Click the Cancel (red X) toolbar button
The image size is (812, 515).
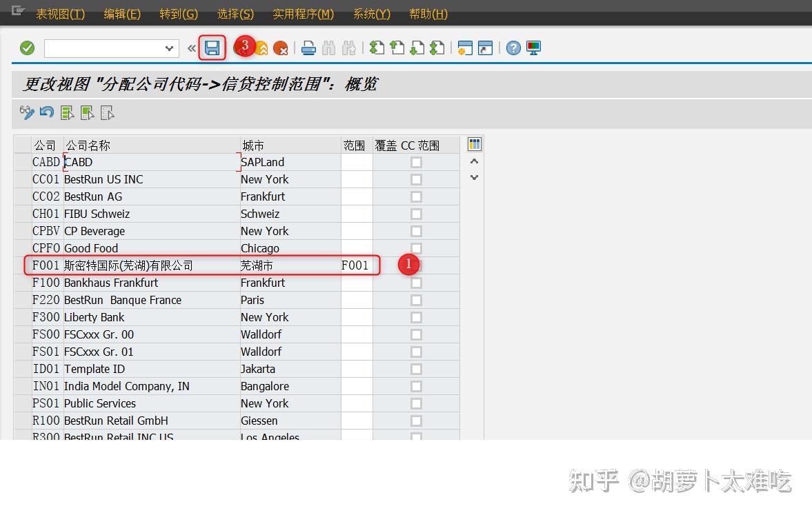click(280, 48)
